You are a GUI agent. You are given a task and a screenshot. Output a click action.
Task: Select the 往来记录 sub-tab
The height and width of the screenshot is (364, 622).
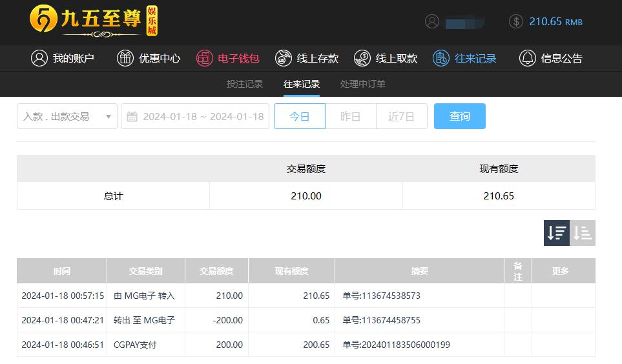(x=302, y=84)
